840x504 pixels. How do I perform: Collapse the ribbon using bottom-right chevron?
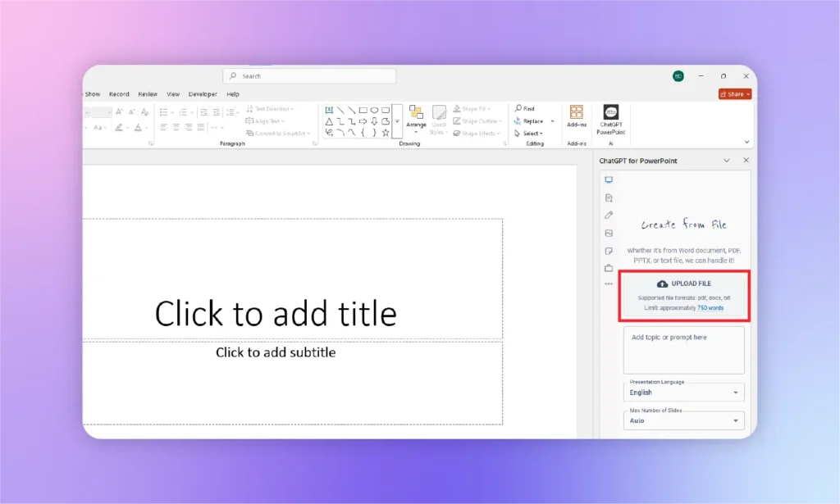tap(746, 143)
